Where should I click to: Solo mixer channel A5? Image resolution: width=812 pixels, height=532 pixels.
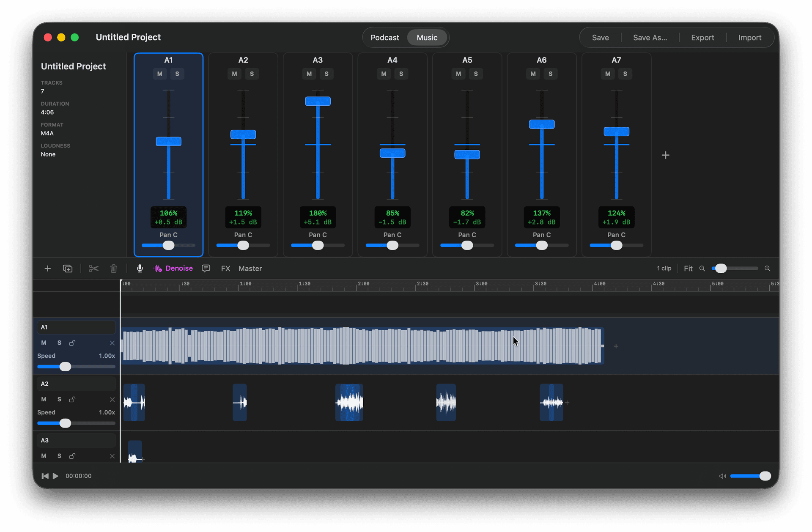point(476,74)
